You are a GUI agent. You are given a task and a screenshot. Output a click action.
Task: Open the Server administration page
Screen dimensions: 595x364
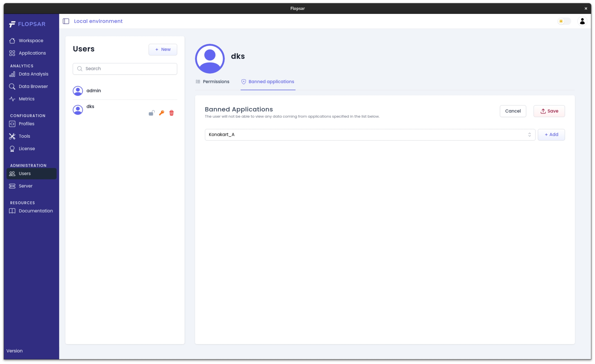pos(25,186)
